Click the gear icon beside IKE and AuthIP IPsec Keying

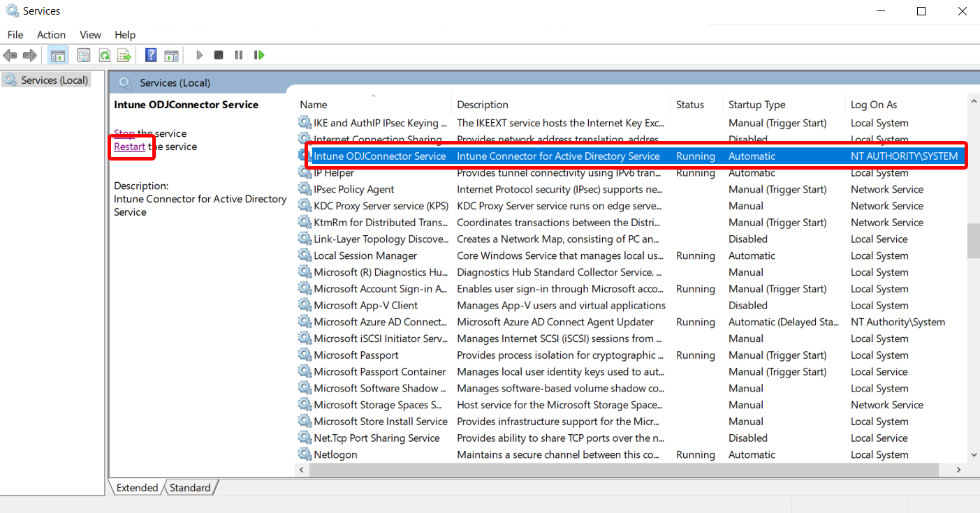click(305, 123)
